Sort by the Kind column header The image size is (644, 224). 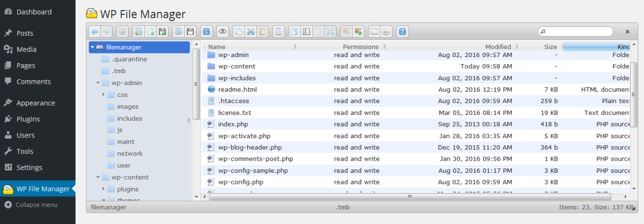pos(597,47)
